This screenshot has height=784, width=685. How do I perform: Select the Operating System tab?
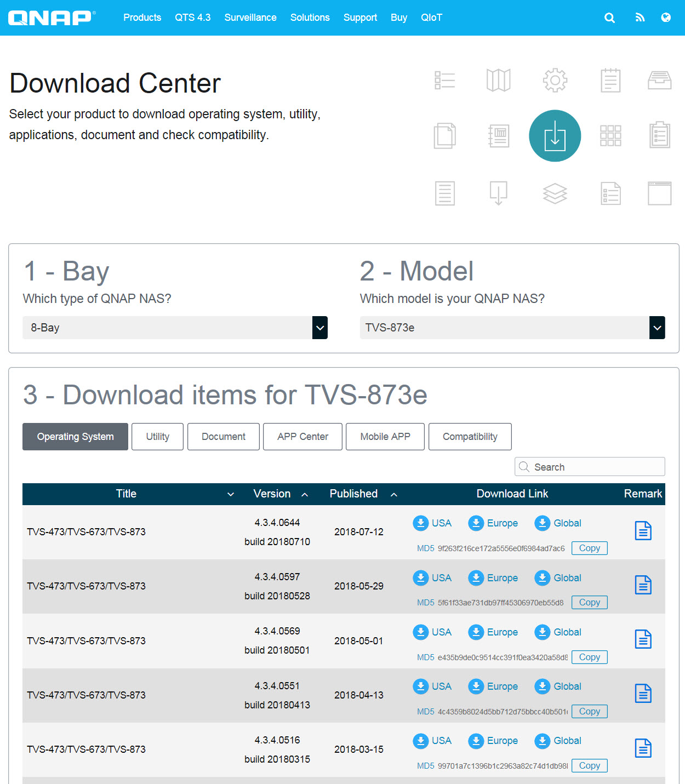pyautogui.click(x=76, y=437)
